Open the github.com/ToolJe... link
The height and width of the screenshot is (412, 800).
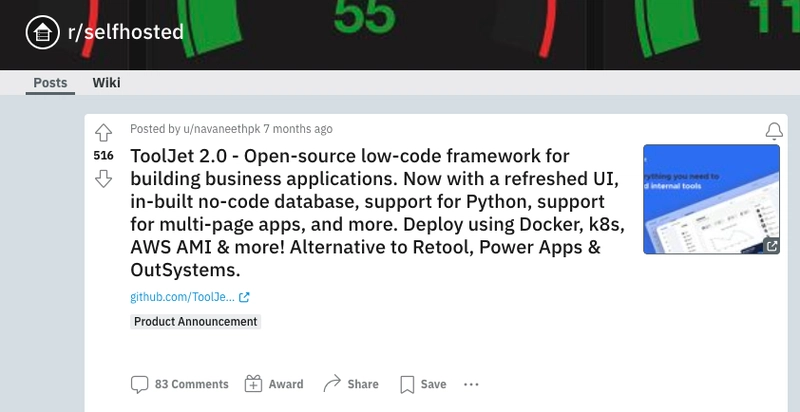183,297
